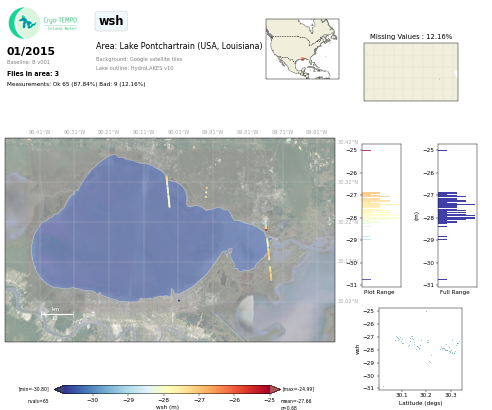Screen dimensions: 492x410
Task: Click the 01/2015 date heading
Action: click(x=31, y=51)
